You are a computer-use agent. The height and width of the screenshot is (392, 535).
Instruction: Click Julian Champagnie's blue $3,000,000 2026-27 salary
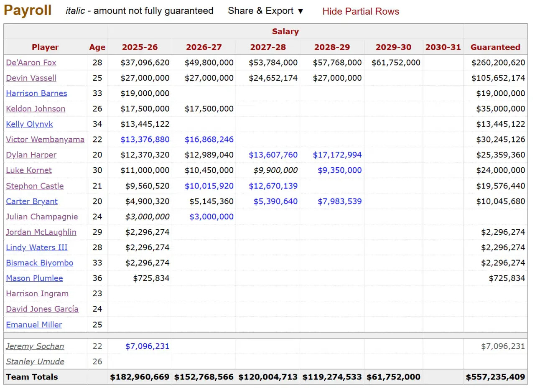coord(211,217)
